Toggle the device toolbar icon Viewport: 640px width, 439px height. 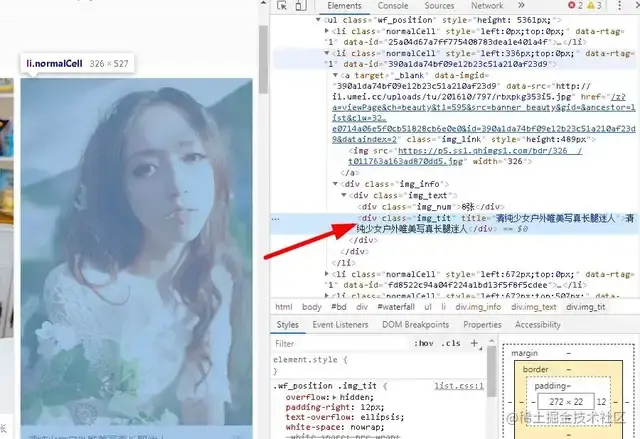point(301,5)
